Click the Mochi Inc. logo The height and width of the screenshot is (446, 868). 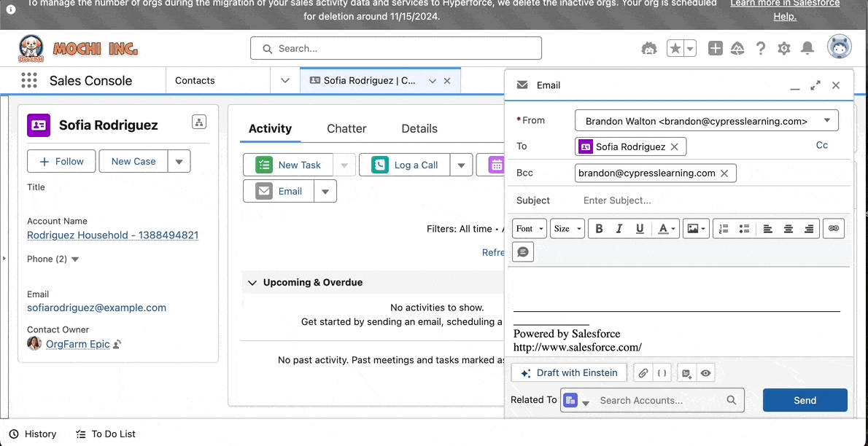click(x=78, y=49)
